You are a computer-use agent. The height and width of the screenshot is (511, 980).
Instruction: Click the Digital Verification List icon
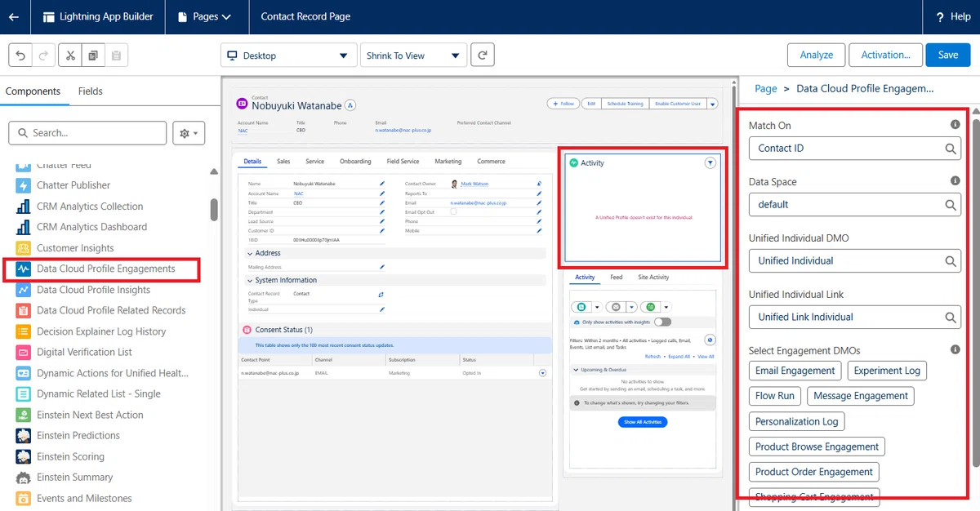[23, 352]
